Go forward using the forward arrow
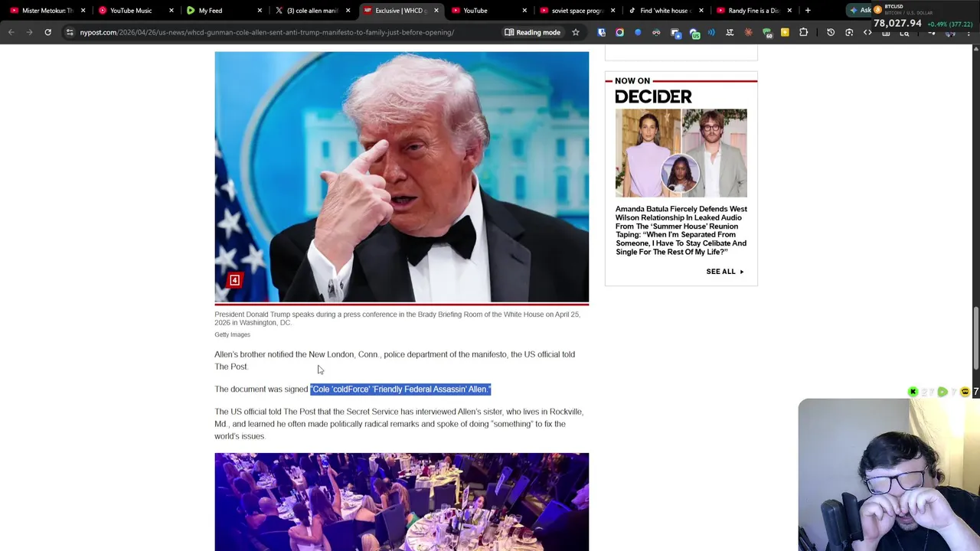This screenshot has height=551, width=980. click(x=29, y=32)
